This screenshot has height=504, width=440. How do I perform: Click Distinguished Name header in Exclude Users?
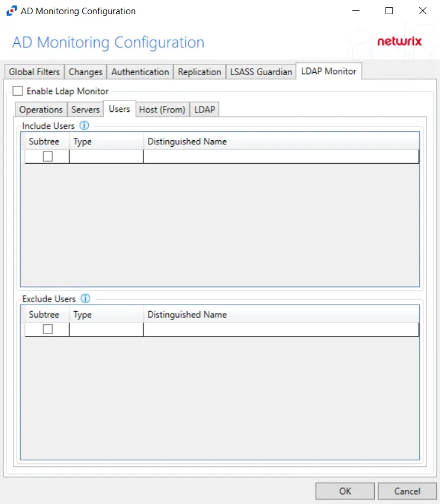click(281, 314)
